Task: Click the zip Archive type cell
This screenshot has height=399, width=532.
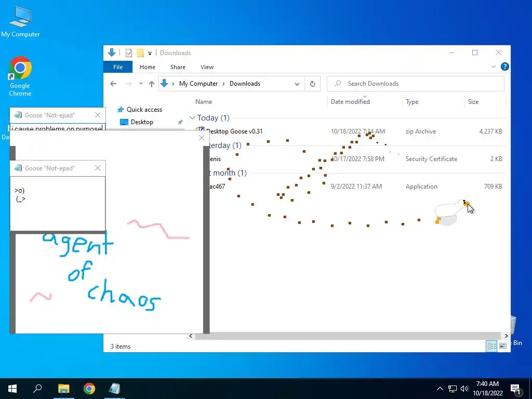Action: (x=421, y=131)
